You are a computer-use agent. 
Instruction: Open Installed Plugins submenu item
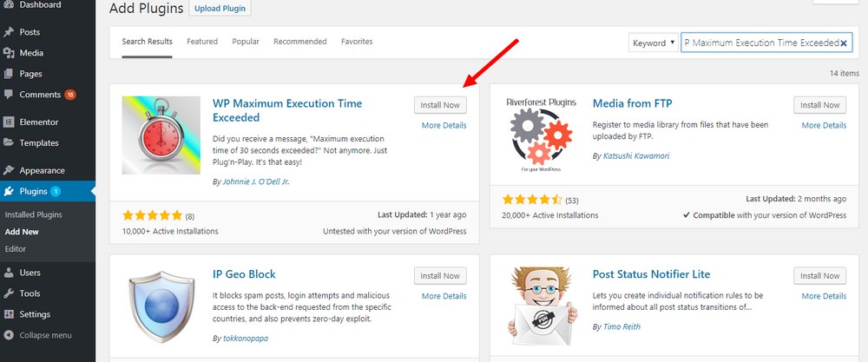click(34, 214)
